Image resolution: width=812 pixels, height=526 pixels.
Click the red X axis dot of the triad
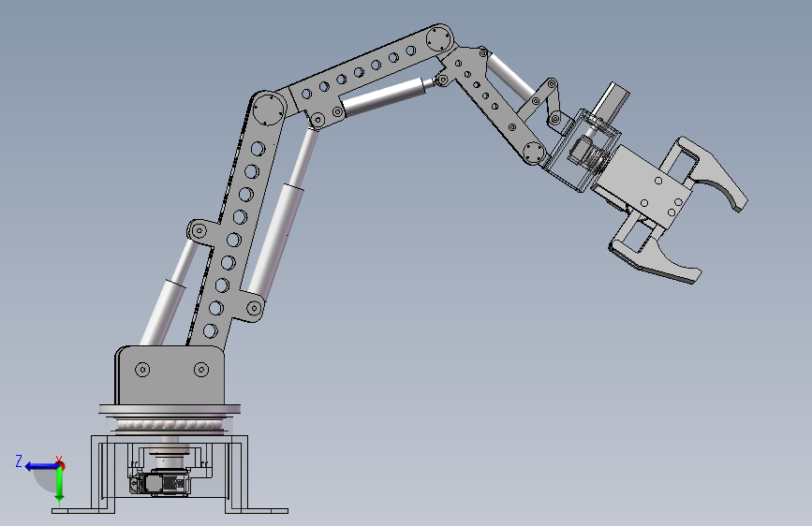(60, 465)
